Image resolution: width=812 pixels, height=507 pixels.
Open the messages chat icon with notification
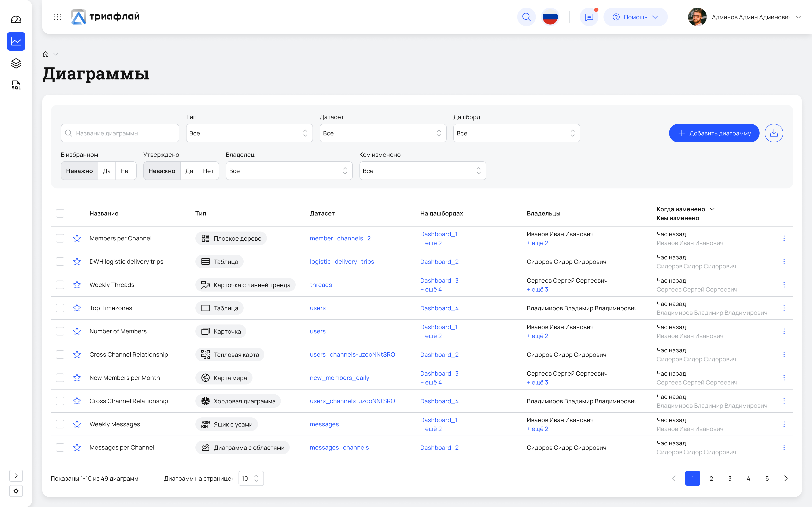(589, 17)
